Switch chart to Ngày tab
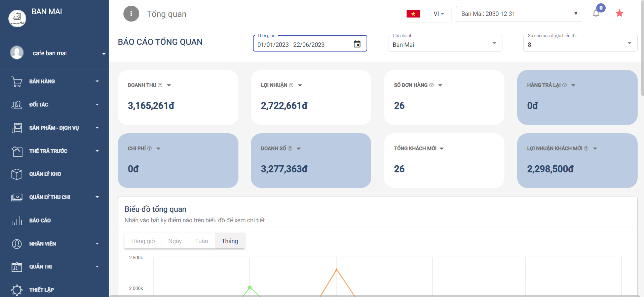The height and width of the screenshot is (297, 644). click(x=175, y=241)
